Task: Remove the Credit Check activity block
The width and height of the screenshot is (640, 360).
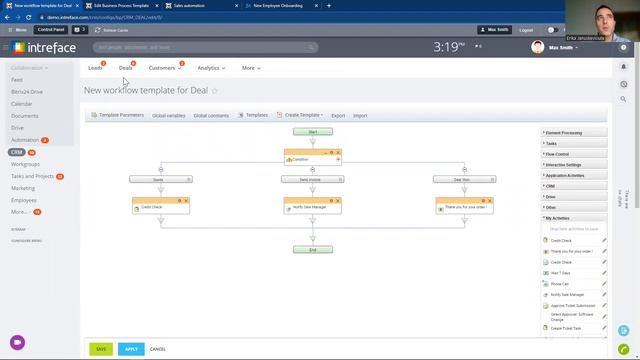Action: (186, 201)
